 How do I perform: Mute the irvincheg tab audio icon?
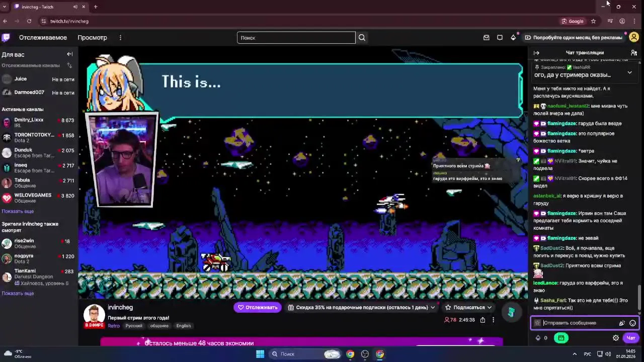click(x=75, y=7)
